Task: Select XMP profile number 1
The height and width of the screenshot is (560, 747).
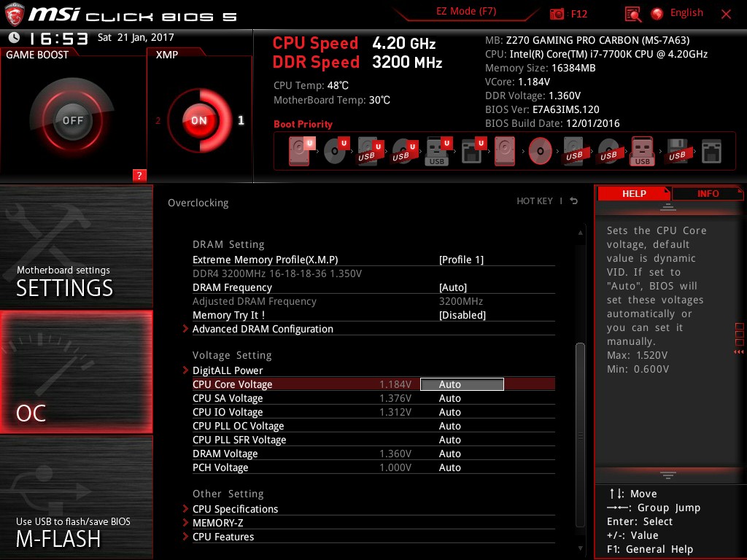Action: pyautogui.click(x=241, y=120)
